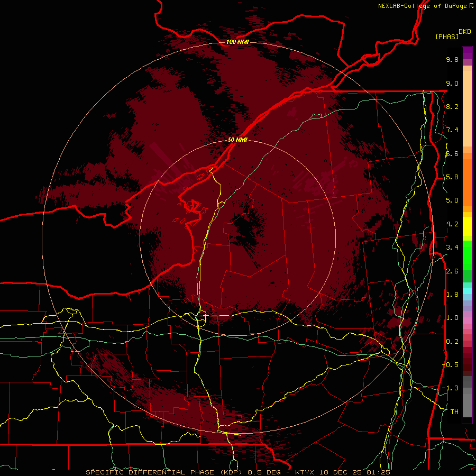Click the KTYX station identifier
The width and height of the screenshot is (476, 476).
tap(305, 472)
